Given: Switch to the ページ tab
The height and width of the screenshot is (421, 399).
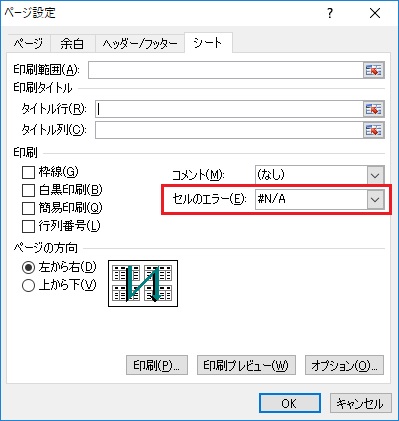Looking at the screenshot, I should click(x=28, y=44).
